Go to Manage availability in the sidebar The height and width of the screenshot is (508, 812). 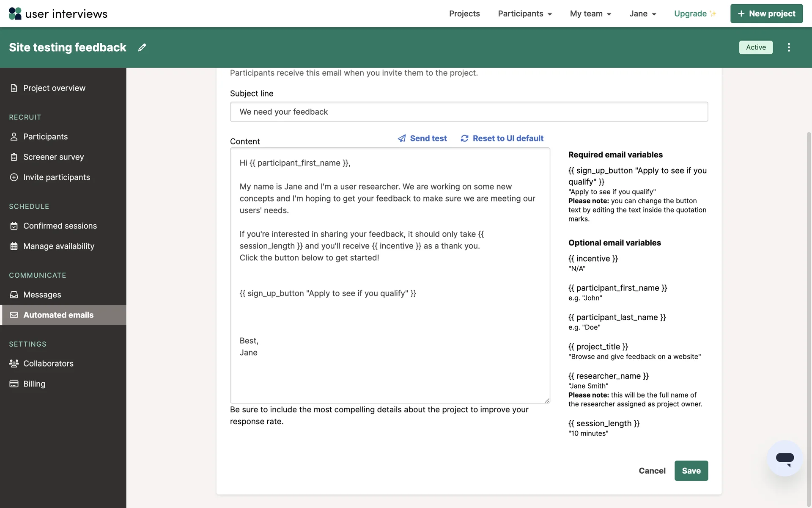click(58, 246)
